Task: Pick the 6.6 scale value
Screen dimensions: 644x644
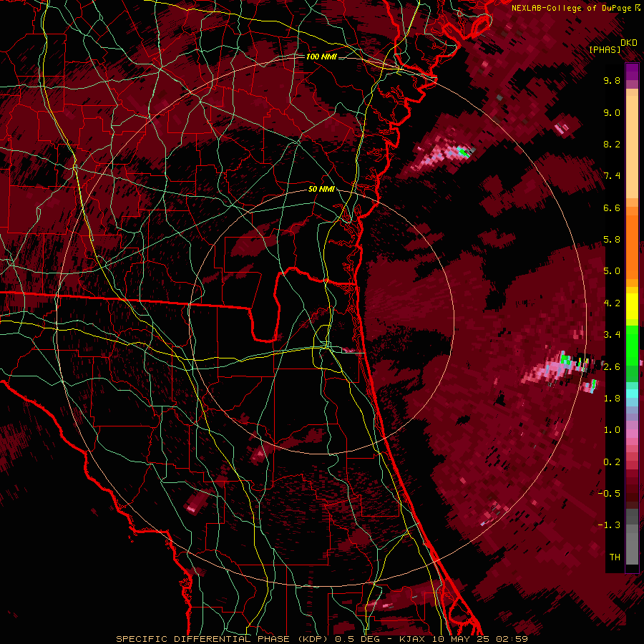Action: click(x=612, y=208)
